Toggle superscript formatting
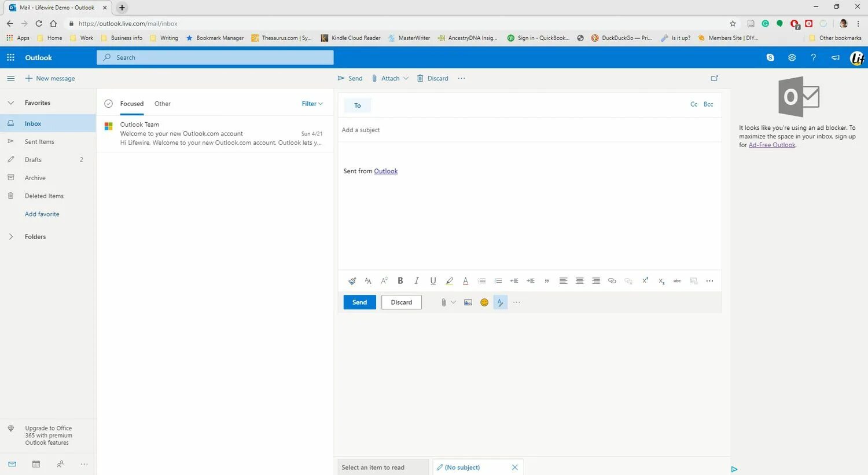This screenshot has width=868, height=475. click(x=645, y=280)
